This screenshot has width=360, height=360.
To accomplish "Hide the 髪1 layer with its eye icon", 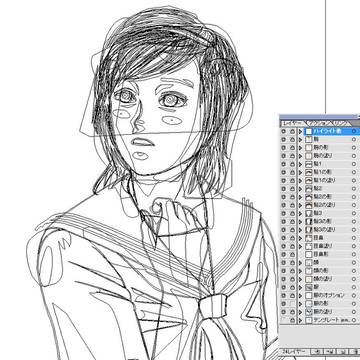I will (283, 164).
